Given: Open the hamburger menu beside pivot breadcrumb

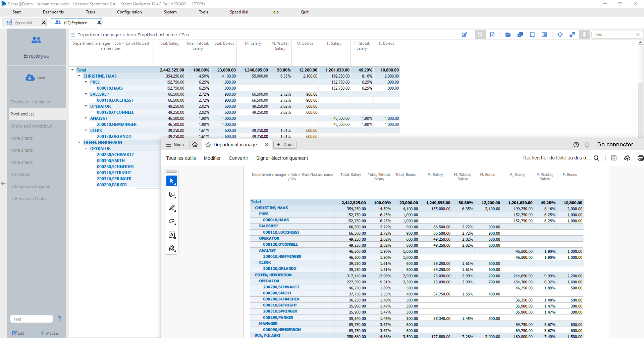Looking at the screenshot, I should [x=73, y=35].
